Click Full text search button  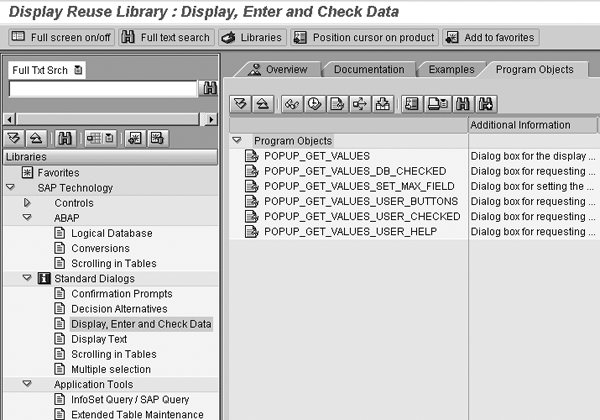[166, 38]
